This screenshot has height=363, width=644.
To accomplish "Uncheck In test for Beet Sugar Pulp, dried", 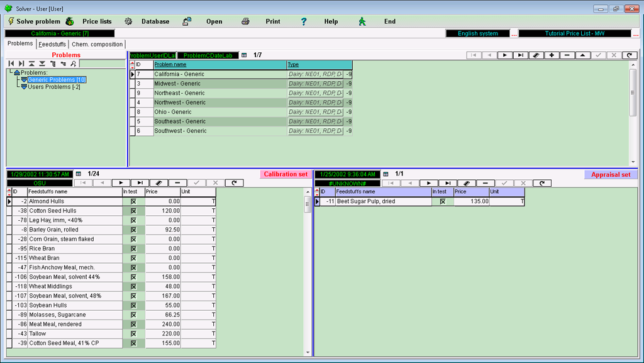I will tap(443, 201).
